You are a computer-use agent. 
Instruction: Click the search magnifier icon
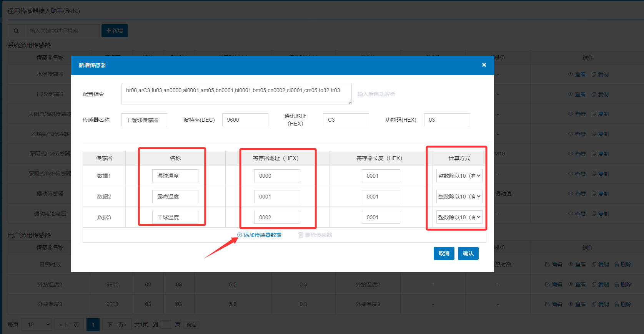(x=16, y=31)
